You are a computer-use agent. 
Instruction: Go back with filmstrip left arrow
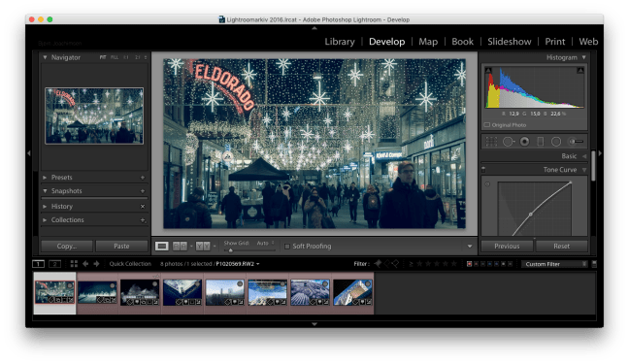pos(85,264)
